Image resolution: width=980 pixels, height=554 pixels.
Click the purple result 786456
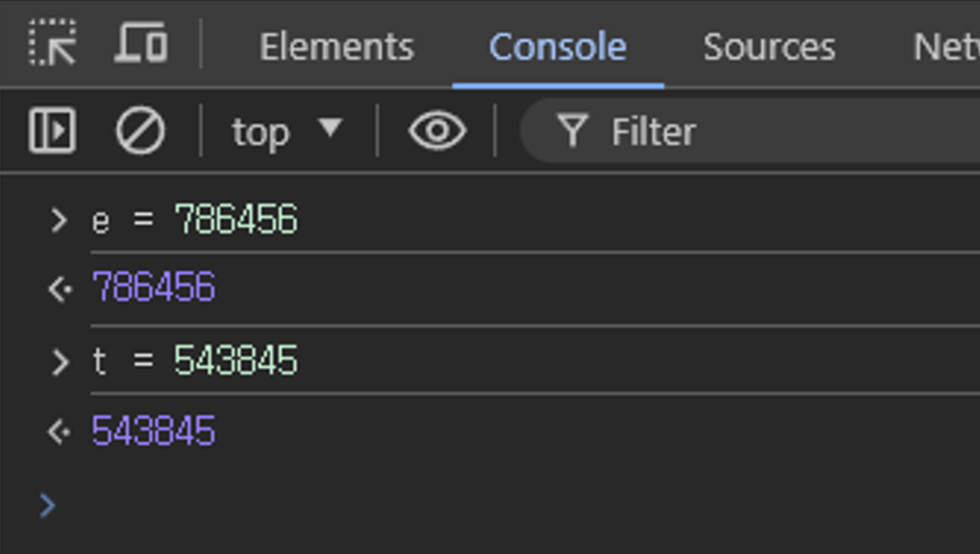coord(154,287)
